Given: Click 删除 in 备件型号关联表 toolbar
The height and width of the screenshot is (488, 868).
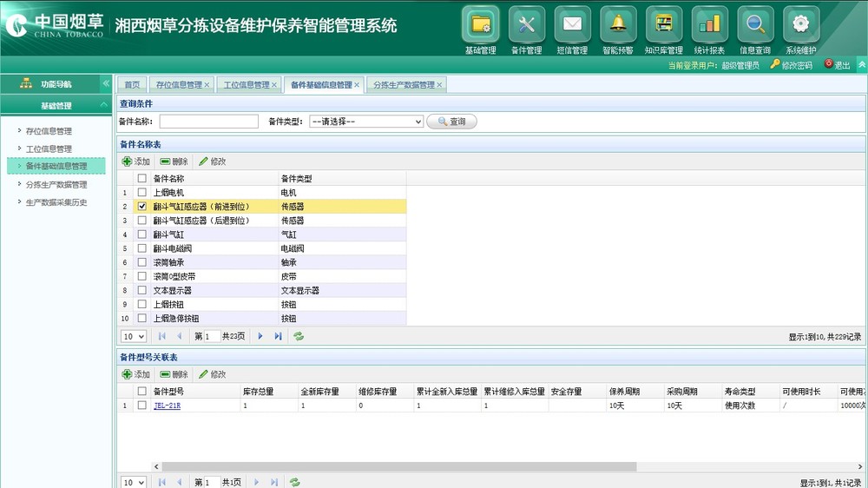Looking at the screenshot, I should pos(174,374).
